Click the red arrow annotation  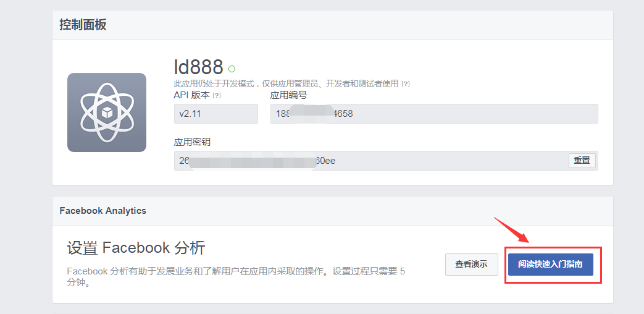(x=510, y=230)
